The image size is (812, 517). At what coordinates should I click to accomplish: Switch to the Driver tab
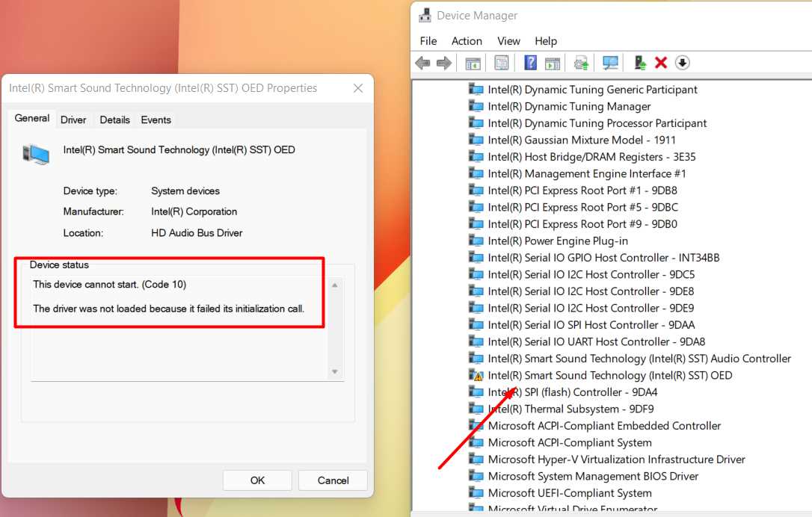(x=73, y=120)
